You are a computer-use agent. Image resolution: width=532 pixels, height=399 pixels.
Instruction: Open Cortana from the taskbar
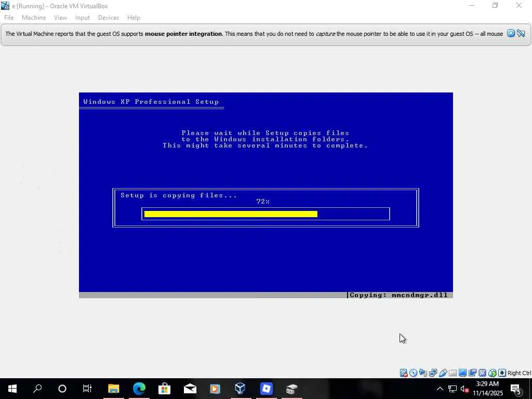[62, 389]
